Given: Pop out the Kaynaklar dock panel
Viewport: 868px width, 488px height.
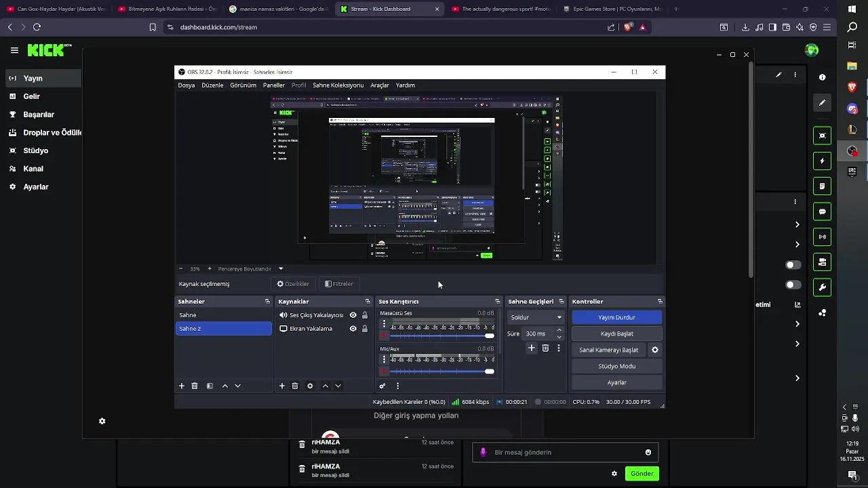Looking at the screenshot, I should click(x=368, y=302).
